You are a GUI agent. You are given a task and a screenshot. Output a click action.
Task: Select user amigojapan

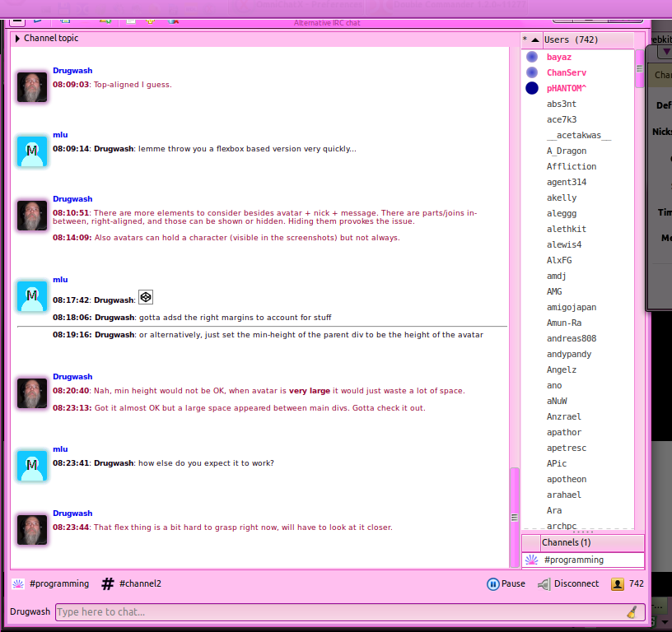572,307
